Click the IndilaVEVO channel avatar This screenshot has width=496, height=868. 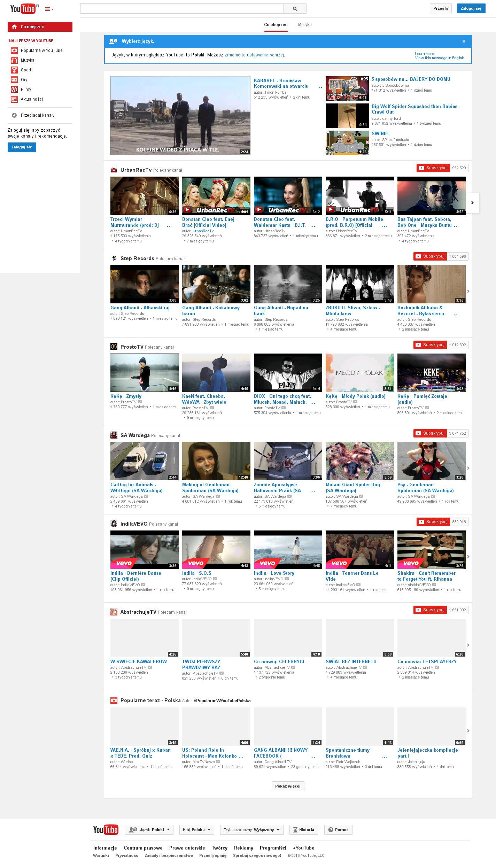coord(114,524)
